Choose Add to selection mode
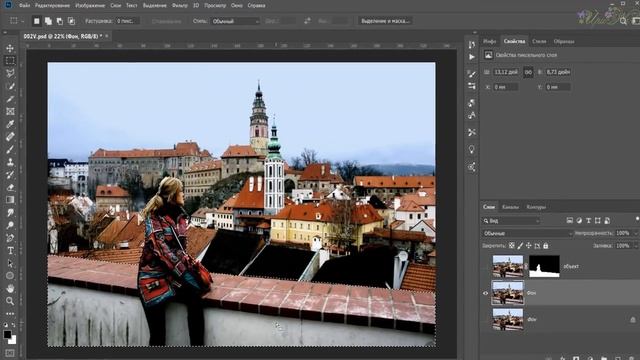The width and height of the screenshot is (640, 360). [48, 21]
